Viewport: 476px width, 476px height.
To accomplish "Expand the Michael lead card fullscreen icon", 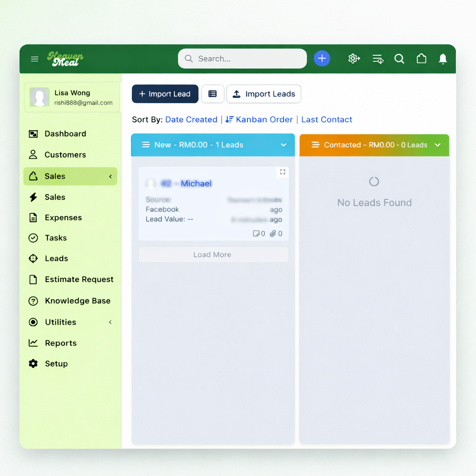I will pos(282,172).
